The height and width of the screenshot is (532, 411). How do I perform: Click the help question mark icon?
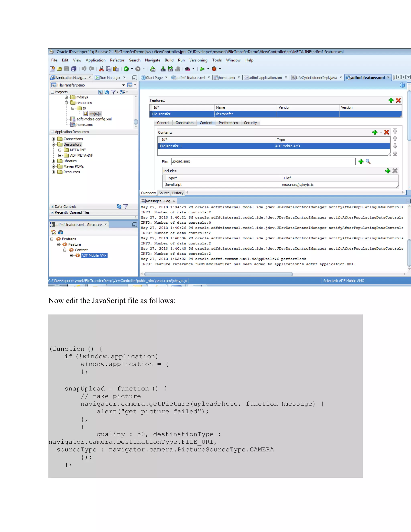click(x=402, y=85)
